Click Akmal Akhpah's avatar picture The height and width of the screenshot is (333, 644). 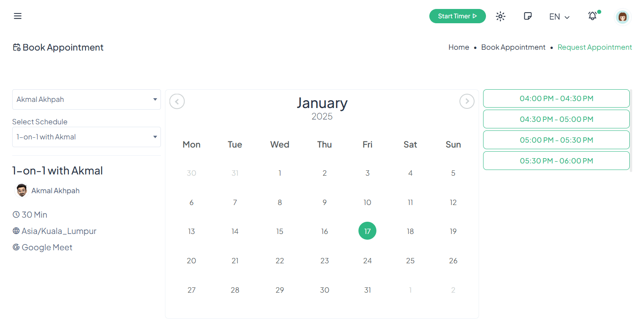[22, 190]
